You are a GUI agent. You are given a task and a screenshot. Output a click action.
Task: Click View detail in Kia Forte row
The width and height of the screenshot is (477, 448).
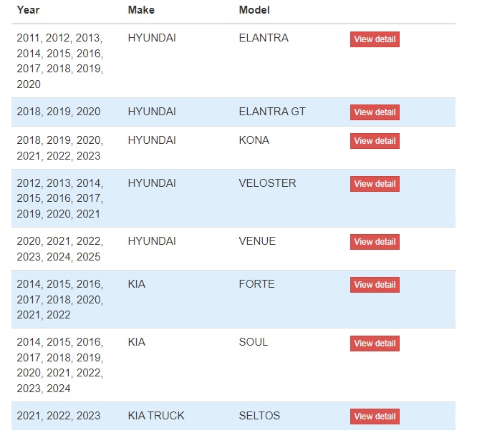375,285
